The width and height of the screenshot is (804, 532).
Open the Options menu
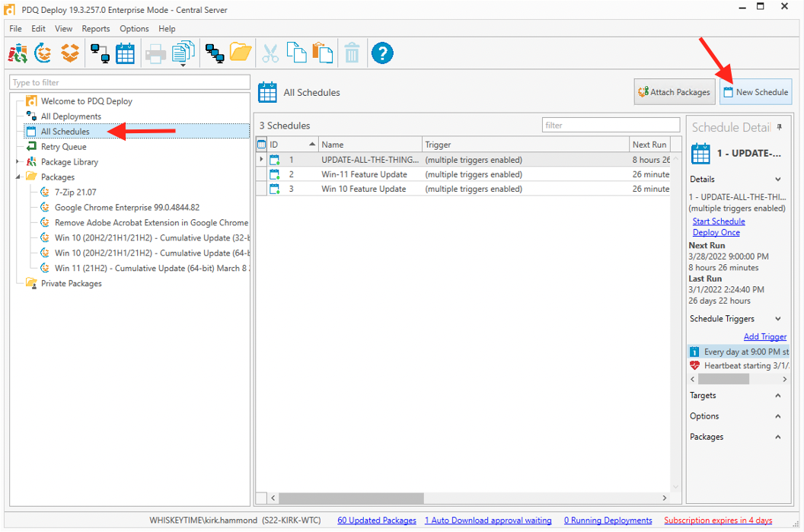134,29
